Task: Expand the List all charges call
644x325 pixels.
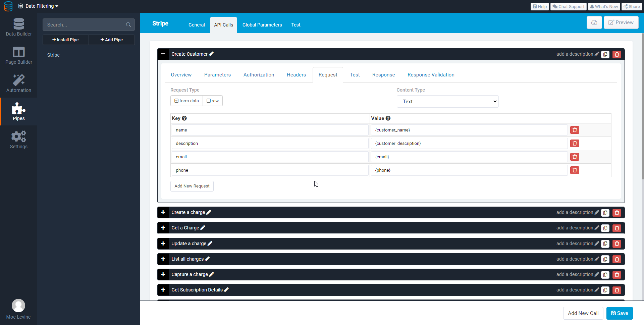Action: pos(163,259)
